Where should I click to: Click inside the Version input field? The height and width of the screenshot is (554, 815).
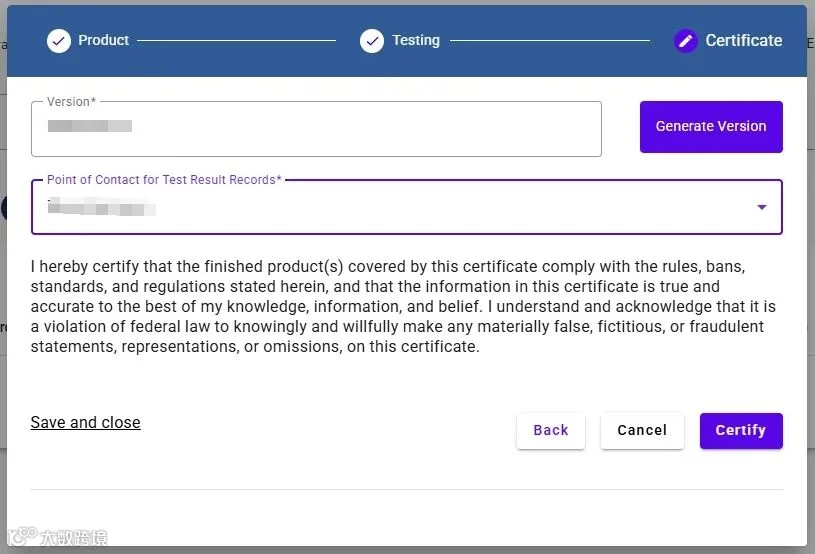point(316,129)
